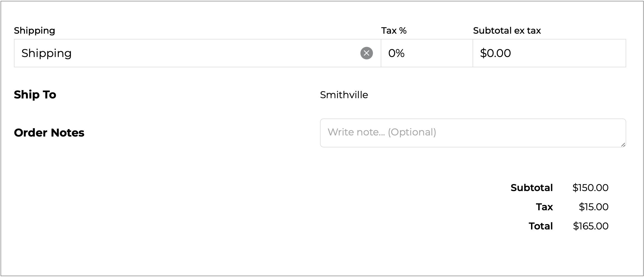Click the Shipping label above the field
The width and height of the screenshot is (644, 277).
pyautogui.click(x=35, y=30)
